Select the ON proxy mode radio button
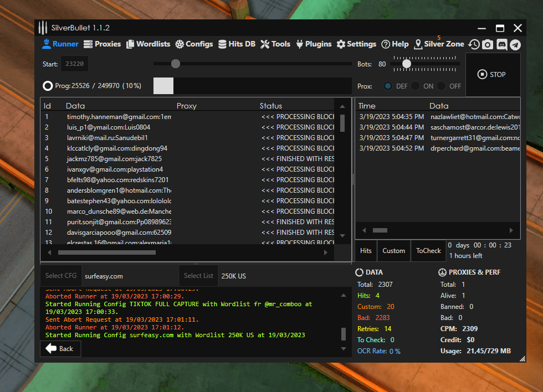This screenshot has height=392, width=543. [415, 86]
